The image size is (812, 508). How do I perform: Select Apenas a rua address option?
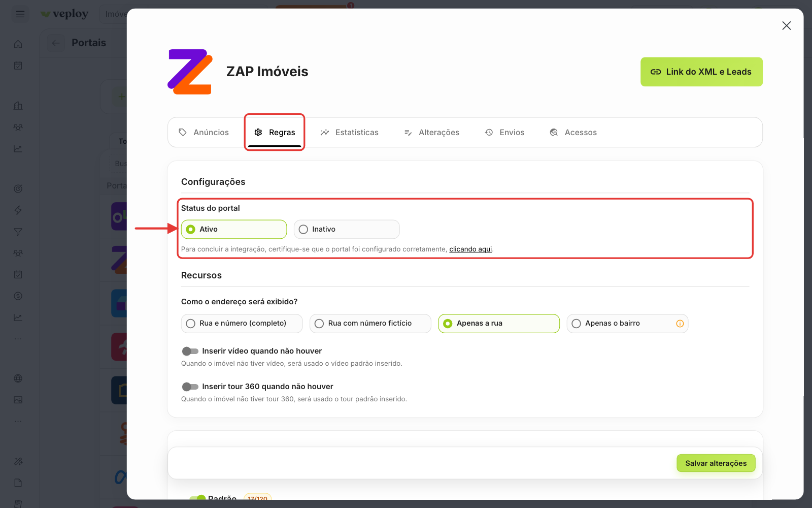499,324
